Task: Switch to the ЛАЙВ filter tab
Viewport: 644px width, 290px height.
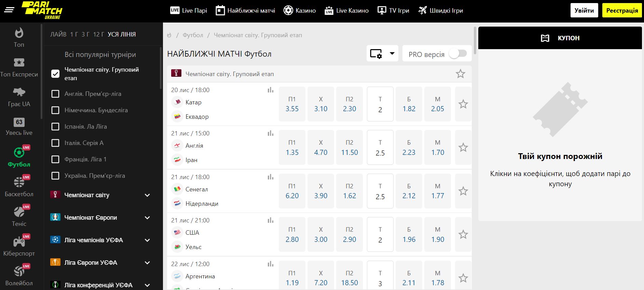Action: click(58, 34)
